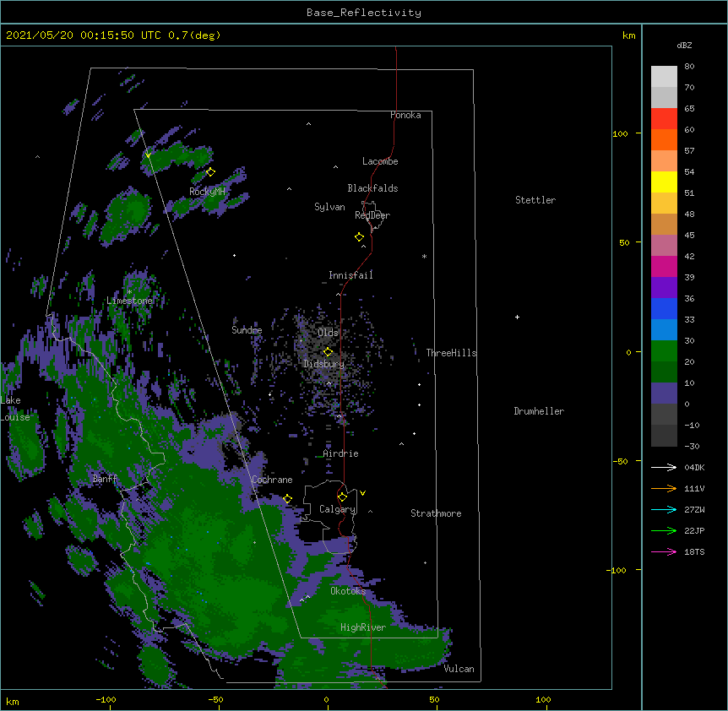The image size is (728, 711).
Task: Select the purple 0 to 10 dBZ color swatch
Action: click(664, 393)
